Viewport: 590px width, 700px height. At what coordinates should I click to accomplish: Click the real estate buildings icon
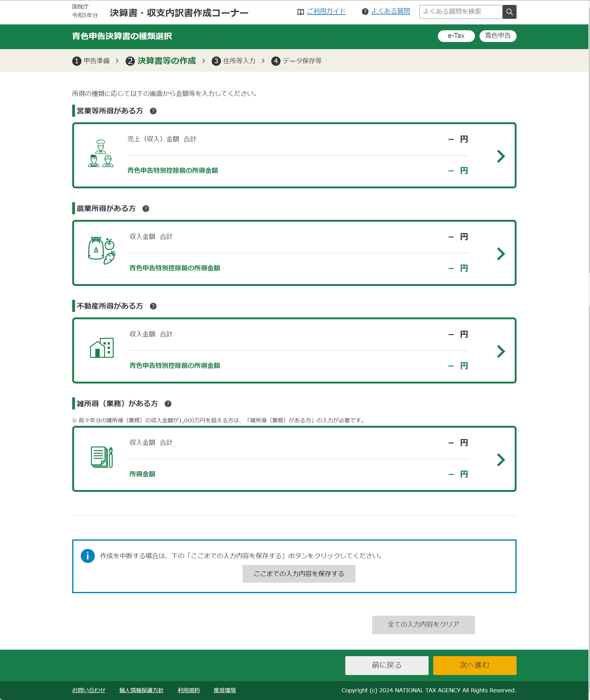pos(102,348)
